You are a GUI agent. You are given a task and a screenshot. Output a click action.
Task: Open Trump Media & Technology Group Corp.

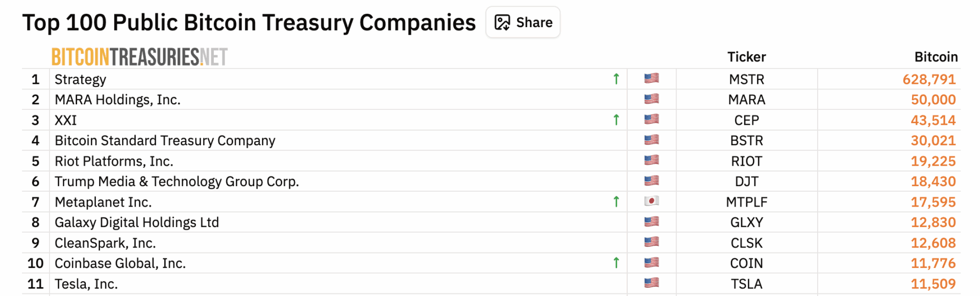tap(177, 181)
